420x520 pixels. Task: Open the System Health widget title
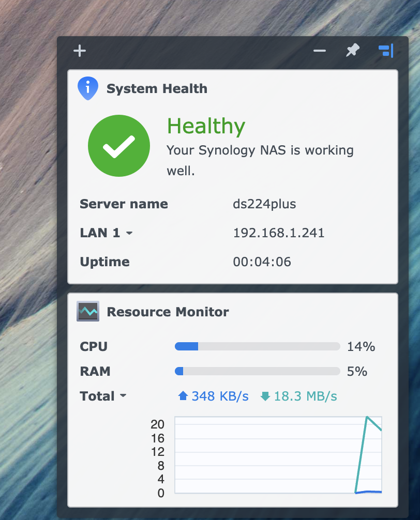click(157, 88)
